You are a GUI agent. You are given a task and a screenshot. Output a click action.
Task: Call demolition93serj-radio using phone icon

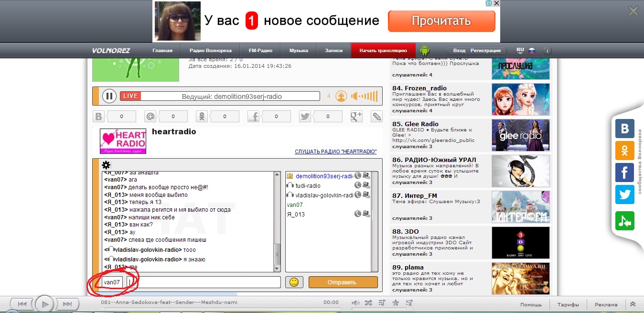[358, 176]
